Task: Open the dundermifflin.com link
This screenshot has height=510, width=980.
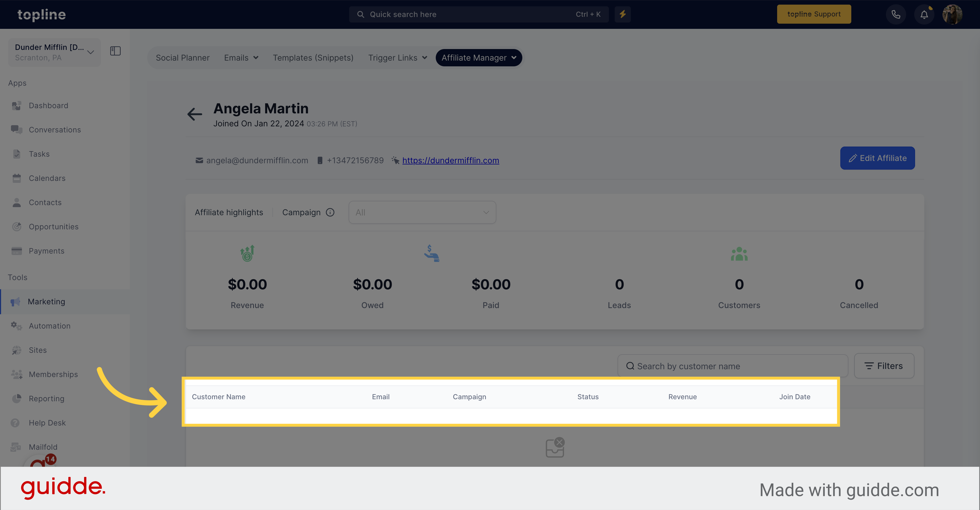Action: (x=450, y=160)
